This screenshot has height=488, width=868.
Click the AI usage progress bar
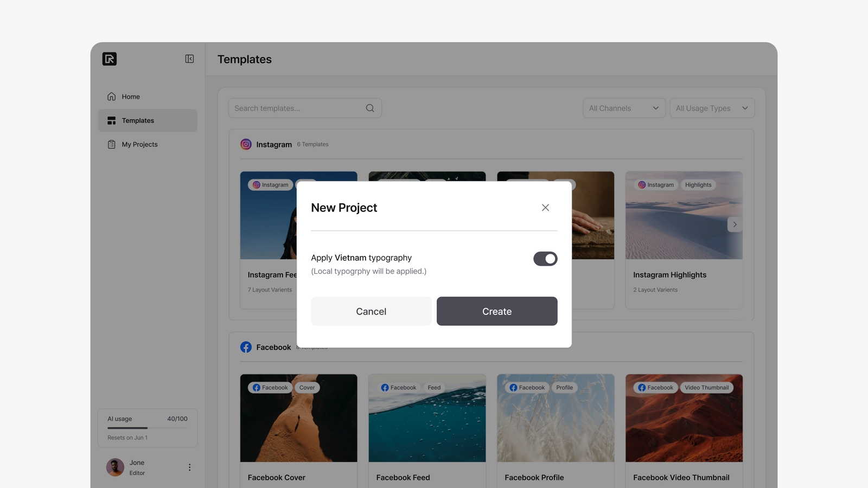click(x=148, y=428)
